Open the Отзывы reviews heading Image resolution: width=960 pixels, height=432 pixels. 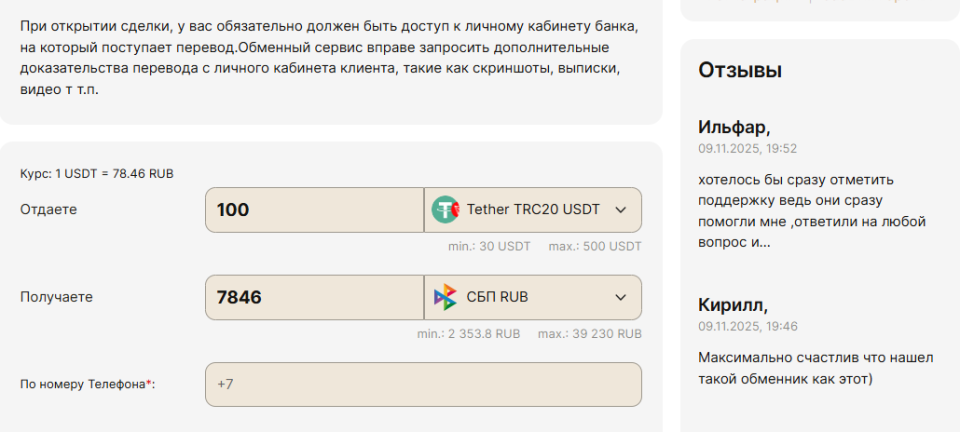click(x=740, y=70)
